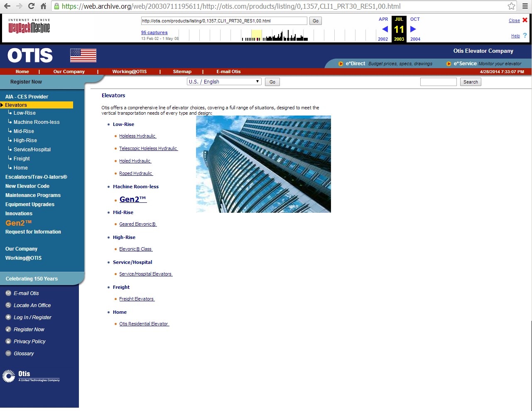Click the e*Service arrow icon

[449, 64]
